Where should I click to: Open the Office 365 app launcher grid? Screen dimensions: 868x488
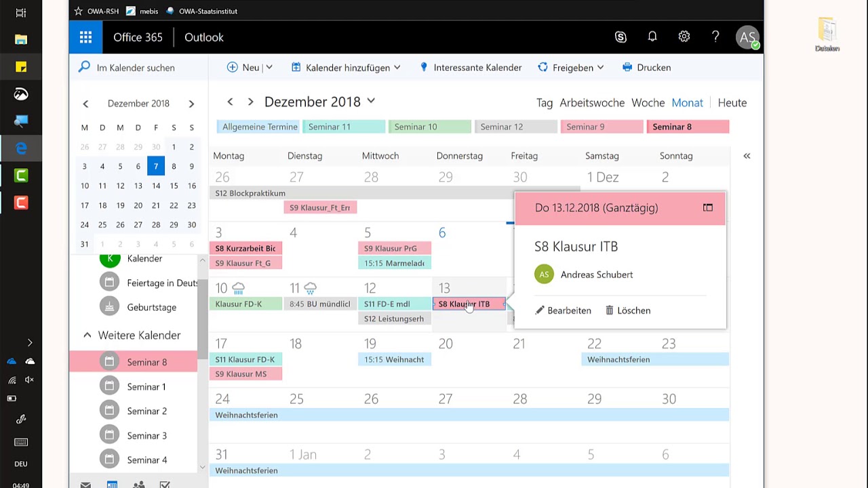point(85,37)
